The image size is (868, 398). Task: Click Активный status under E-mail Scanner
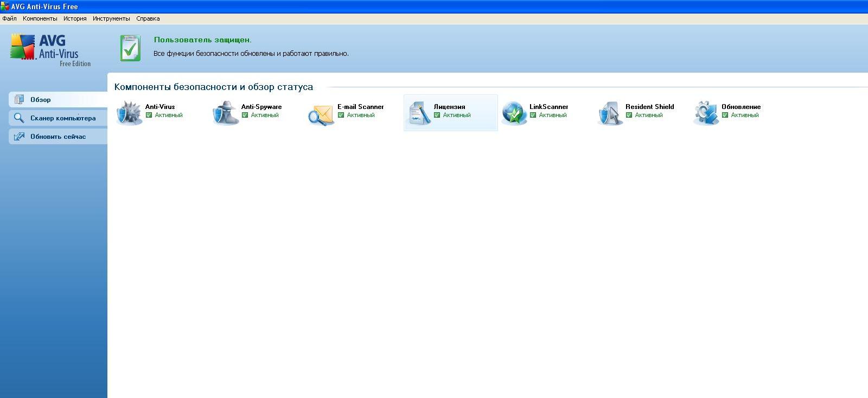coord(361,115)
